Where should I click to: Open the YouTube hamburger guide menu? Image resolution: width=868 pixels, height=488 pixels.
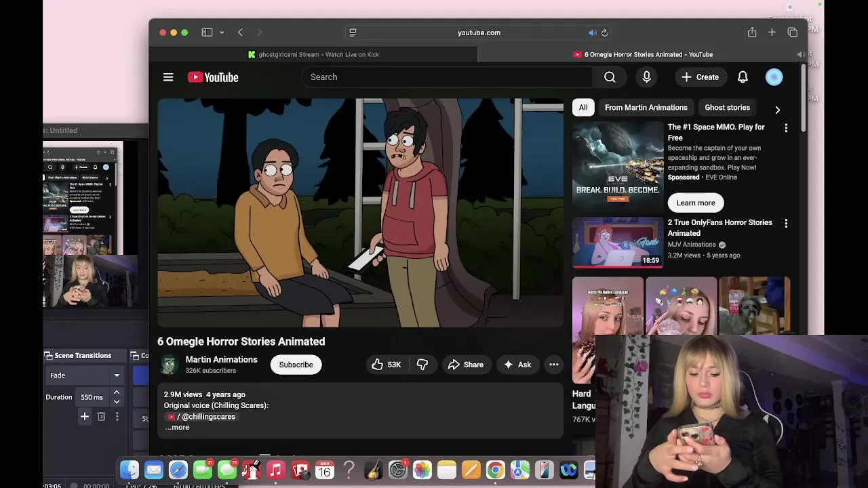click(168, 77)
